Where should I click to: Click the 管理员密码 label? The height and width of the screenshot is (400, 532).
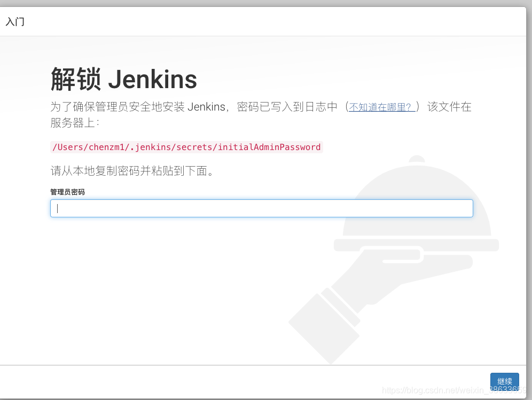coord(67,192)
